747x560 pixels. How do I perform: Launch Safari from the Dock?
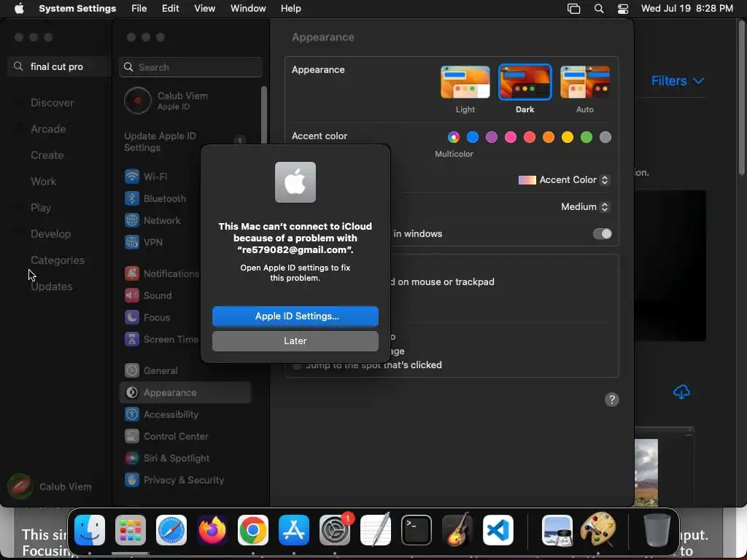coord(171,530)
